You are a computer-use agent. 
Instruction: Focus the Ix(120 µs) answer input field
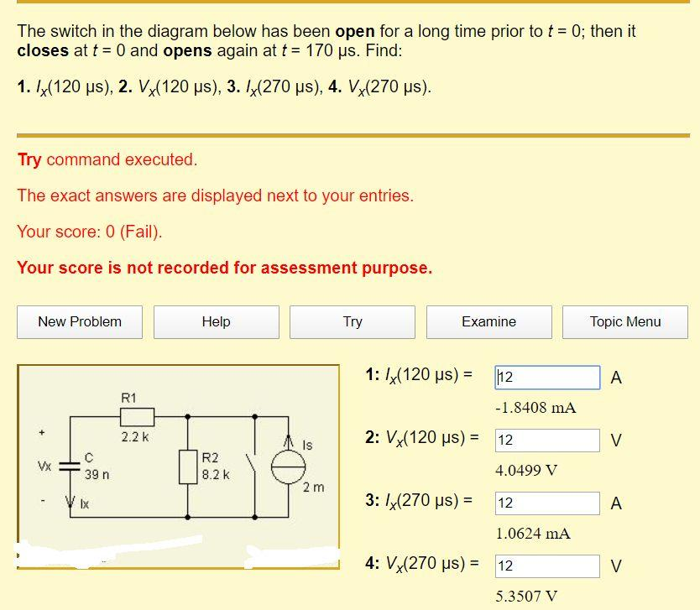tap(547, 378)
